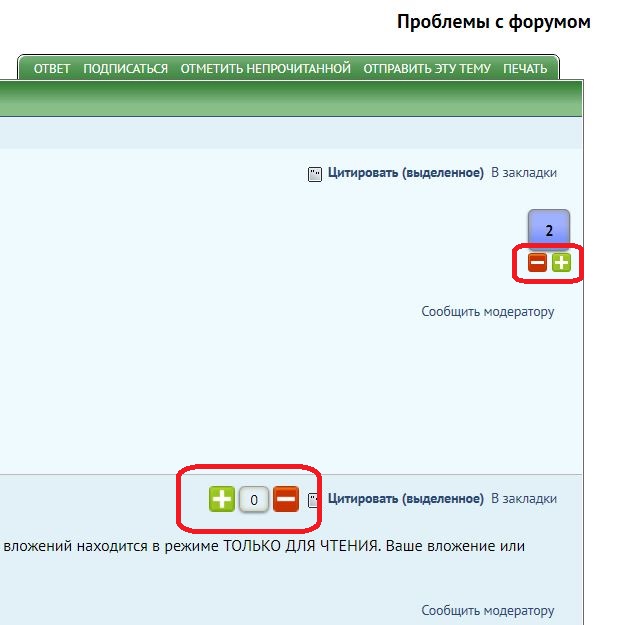
Task: Click the small green plus under rating 2
Action: point(562,263)
